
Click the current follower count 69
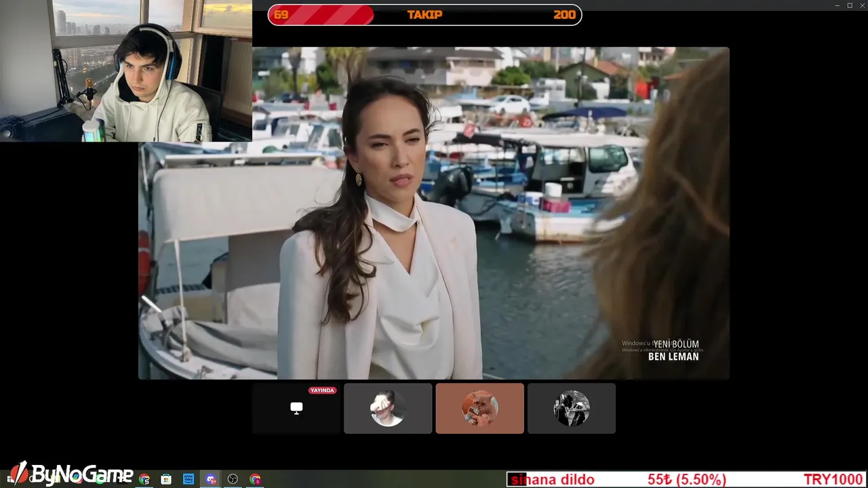click(x=281, y=15)
